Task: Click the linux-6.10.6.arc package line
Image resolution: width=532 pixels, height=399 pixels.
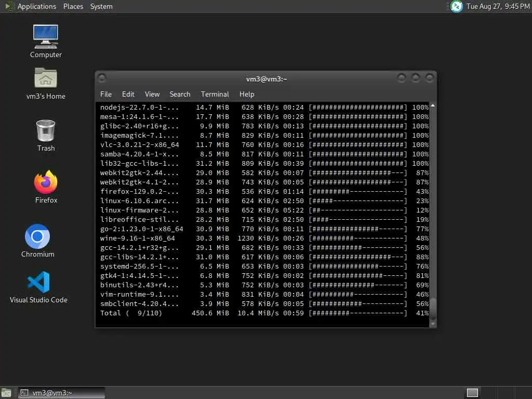Action: click(x=264, y=201)
